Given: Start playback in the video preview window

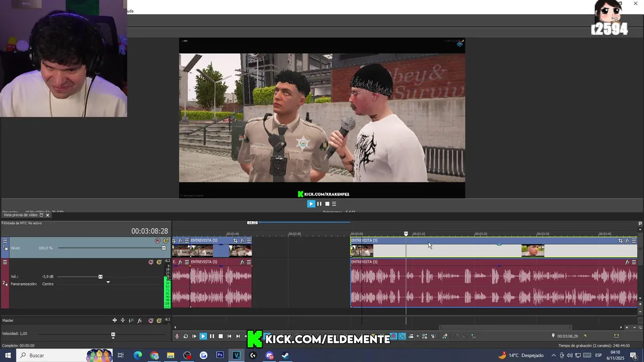Looking at the screenshot, I should pyautogui.click(x=311, y=204).
